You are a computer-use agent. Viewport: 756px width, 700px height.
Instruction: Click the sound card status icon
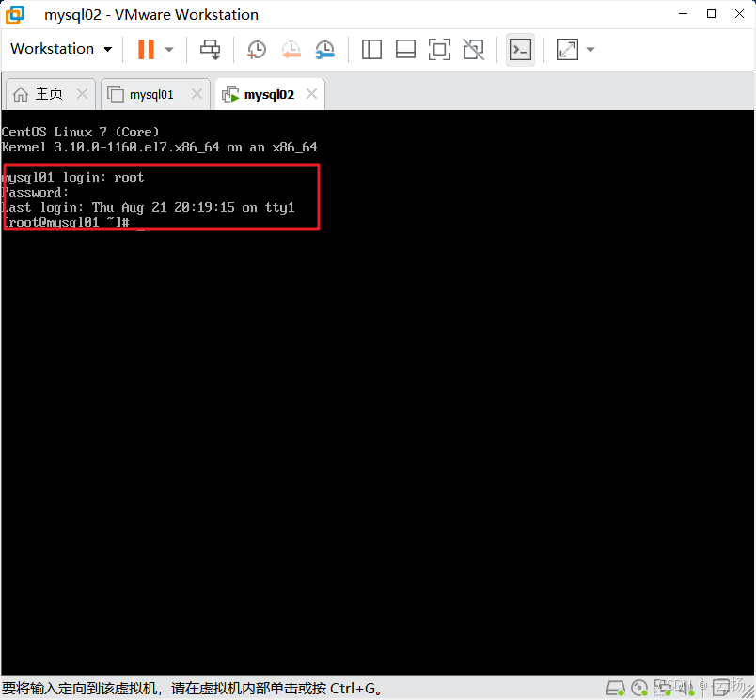(x=686, y=688)
